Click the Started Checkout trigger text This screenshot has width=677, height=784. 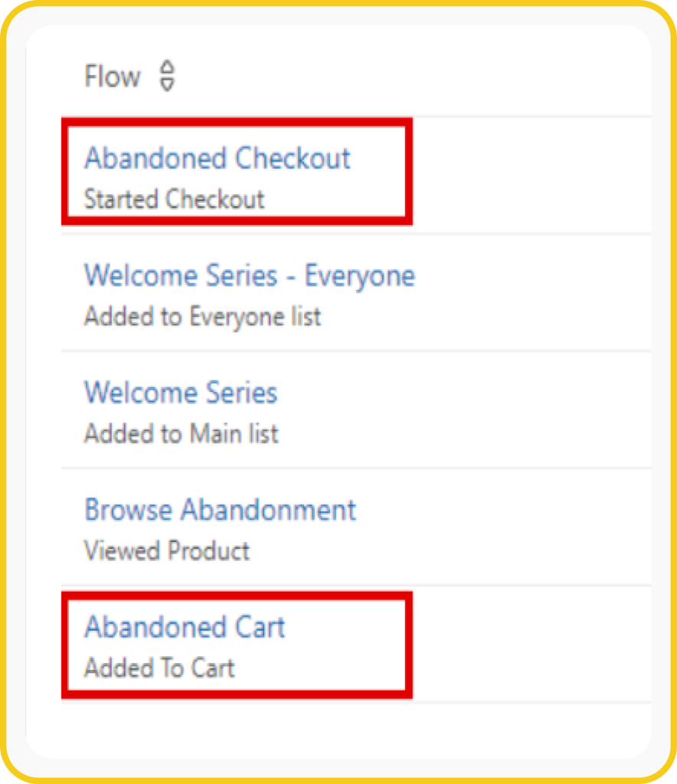(x=174, y=199)
